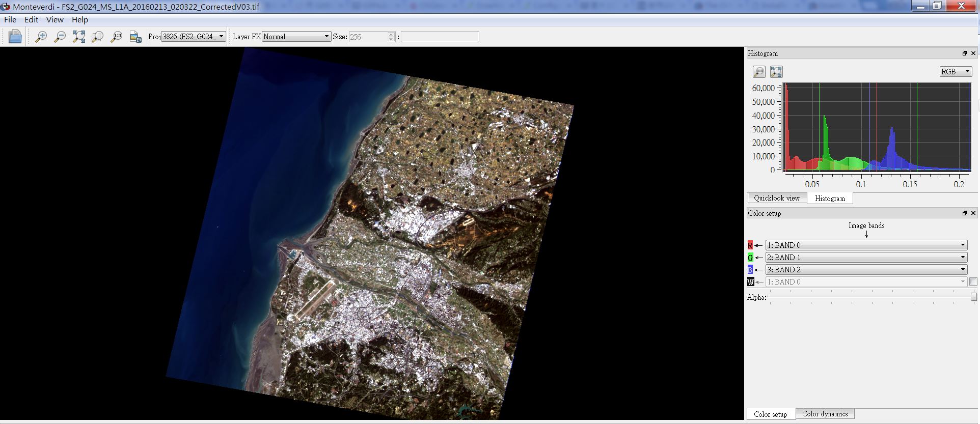Click the 60,000 histogram axis label
The width and height of the screenshot is (980, 424).
tap(763, 88)
